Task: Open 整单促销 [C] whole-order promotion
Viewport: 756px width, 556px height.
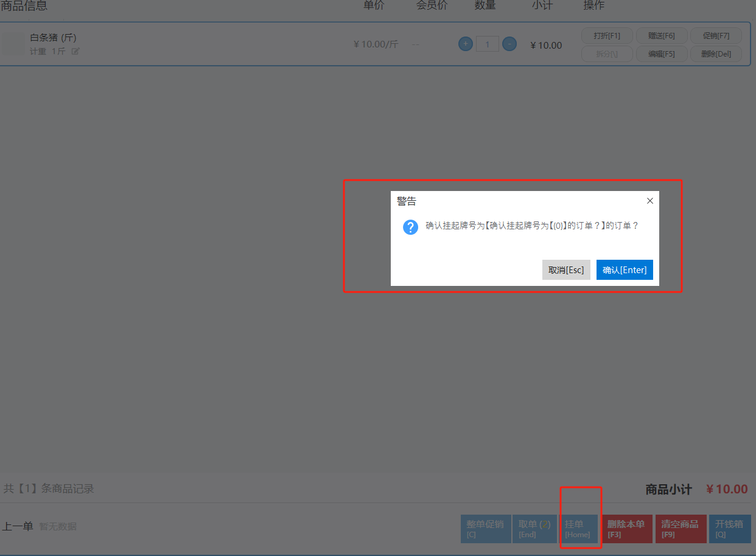Action: click(485, 529)
